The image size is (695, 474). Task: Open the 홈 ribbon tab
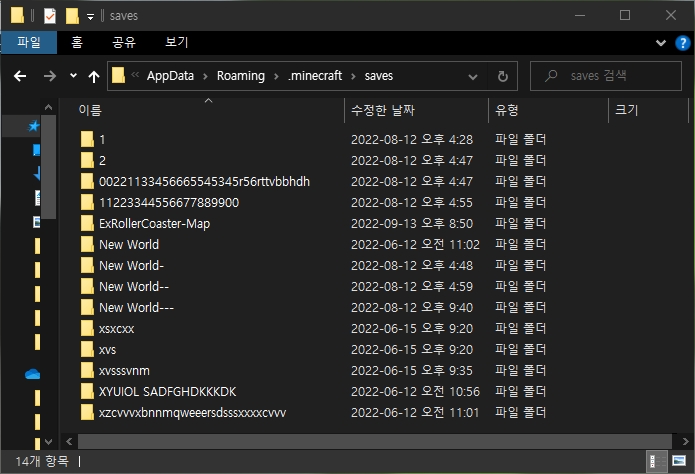click(77, 43)
